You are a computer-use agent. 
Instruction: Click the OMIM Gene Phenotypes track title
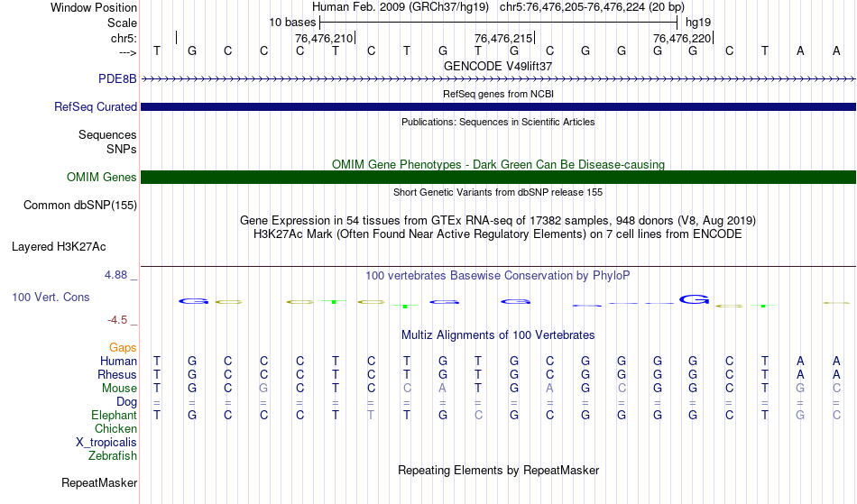coord(499,164)
